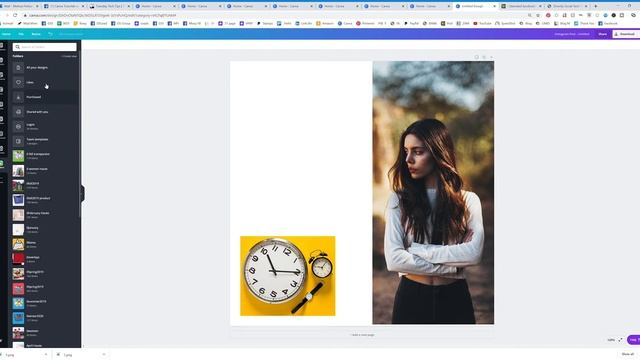
Task: Select the clock image on the canvas
Action: [288, 276]
